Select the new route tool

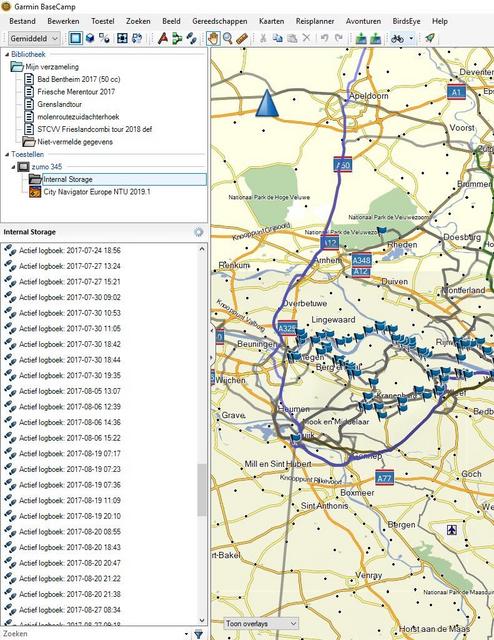177,38
